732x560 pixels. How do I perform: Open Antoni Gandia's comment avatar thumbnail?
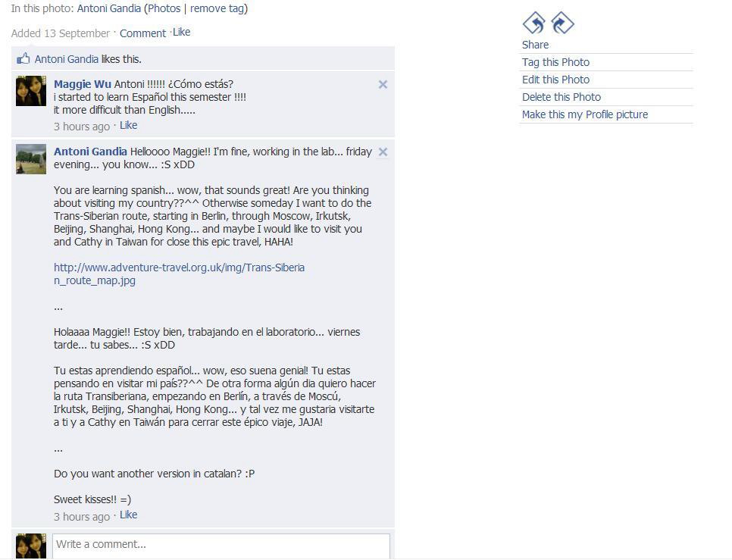(x=31, y=159)
